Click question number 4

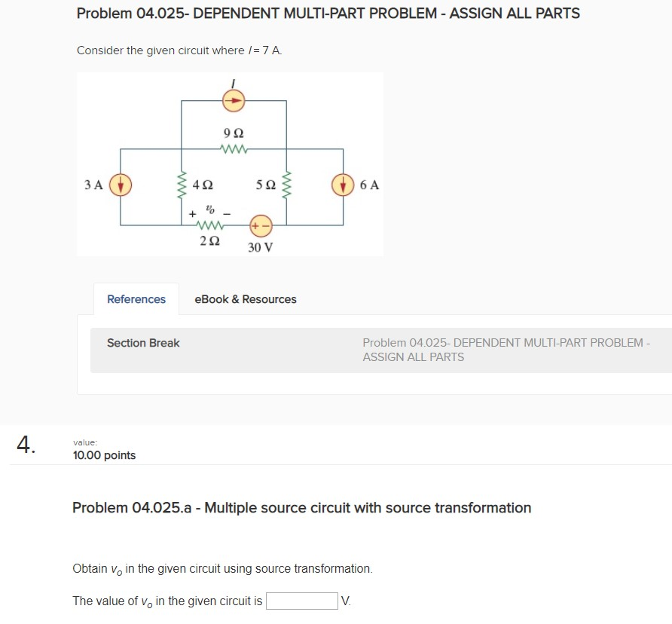[25, 447]
